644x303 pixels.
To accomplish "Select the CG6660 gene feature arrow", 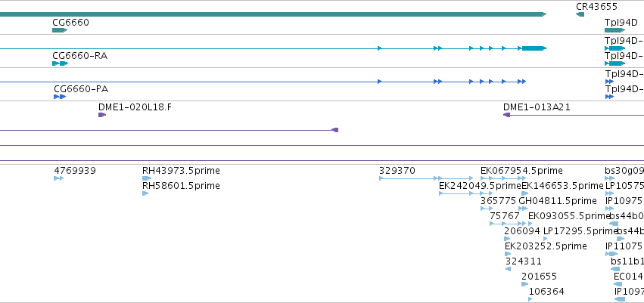I will (60, 30).
